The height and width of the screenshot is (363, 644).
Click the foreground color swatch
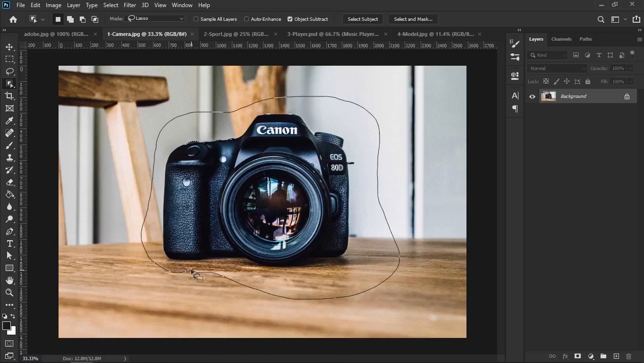pyautogui.click(x=7, y=326)
